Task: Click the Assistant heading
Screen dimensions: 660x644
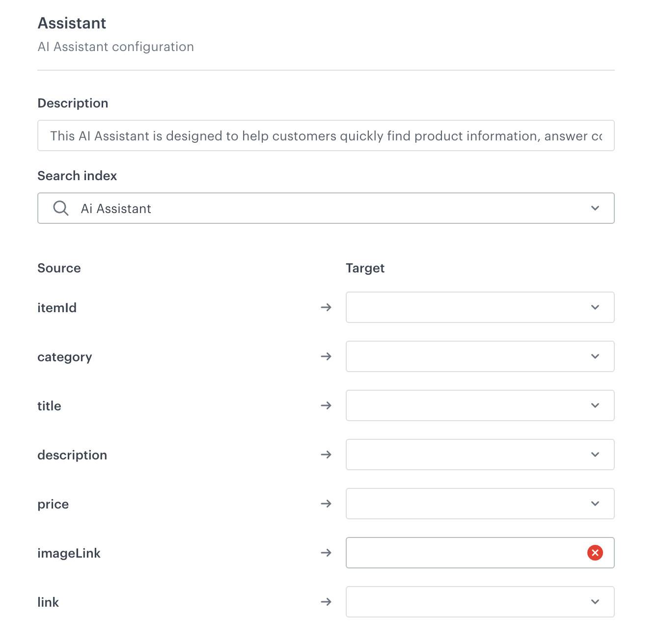Action: coord(72,23)
